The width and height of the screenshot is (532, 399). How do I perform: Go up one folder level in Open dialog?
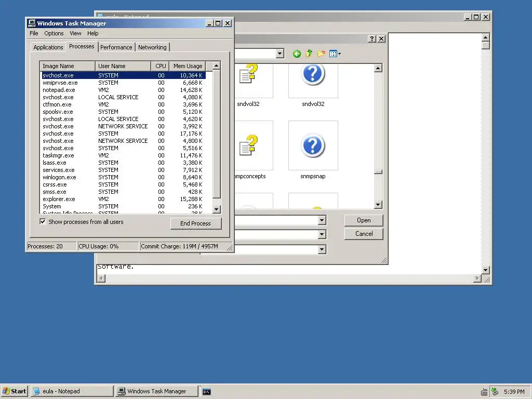[x=309, y=54]
